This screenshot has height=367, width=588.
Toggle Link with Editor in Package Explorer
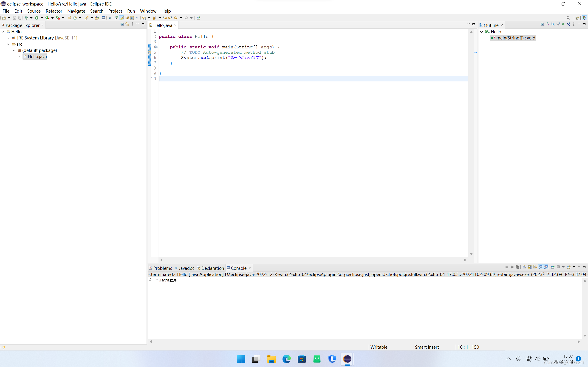point(127,24)
